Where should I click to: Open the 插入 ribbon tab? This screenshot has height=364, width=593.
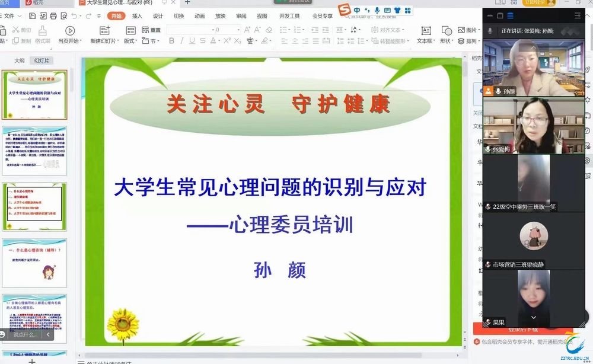pyautogui.click(x=137, y=17)
